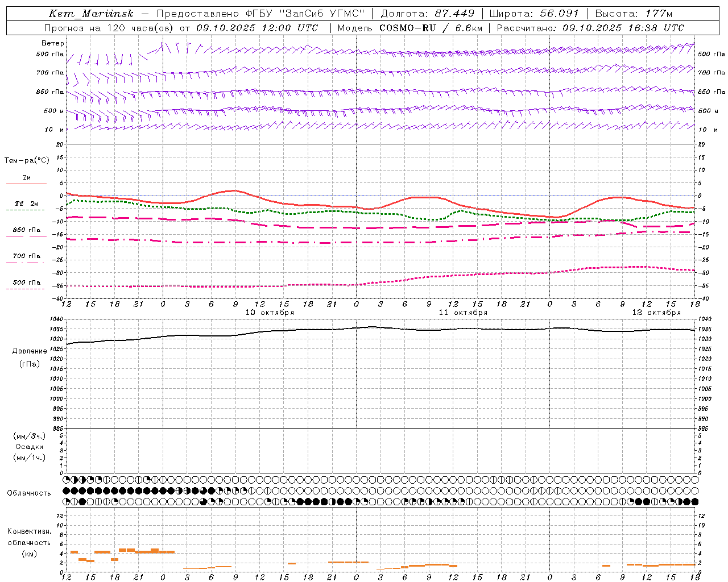Screen dimensions: 728x582
Task: Select the calculation timestamp Рассчитано: 09.10.2025 16:38 UTC
Action: tap(590, 28)
